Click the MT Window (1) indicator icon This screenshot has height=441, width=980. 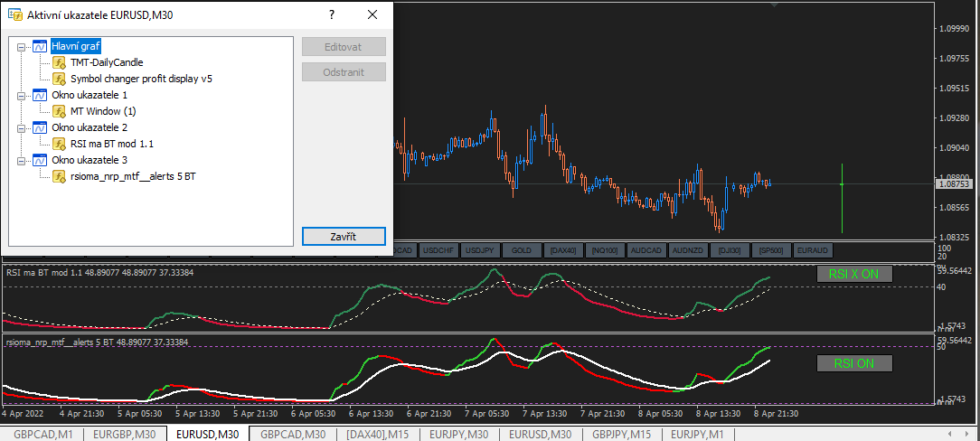[x=60, y=111]
